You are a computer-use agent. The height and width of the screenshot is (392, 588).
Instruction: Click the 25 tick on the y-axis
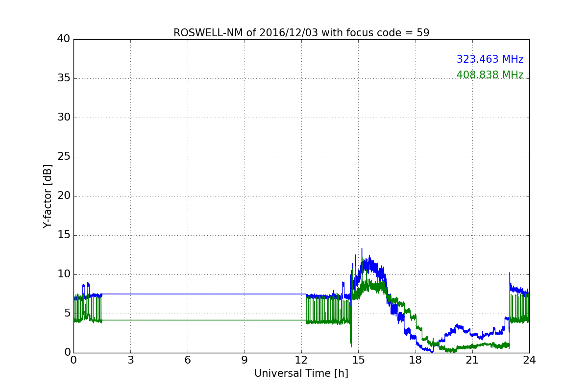point(64,157)
